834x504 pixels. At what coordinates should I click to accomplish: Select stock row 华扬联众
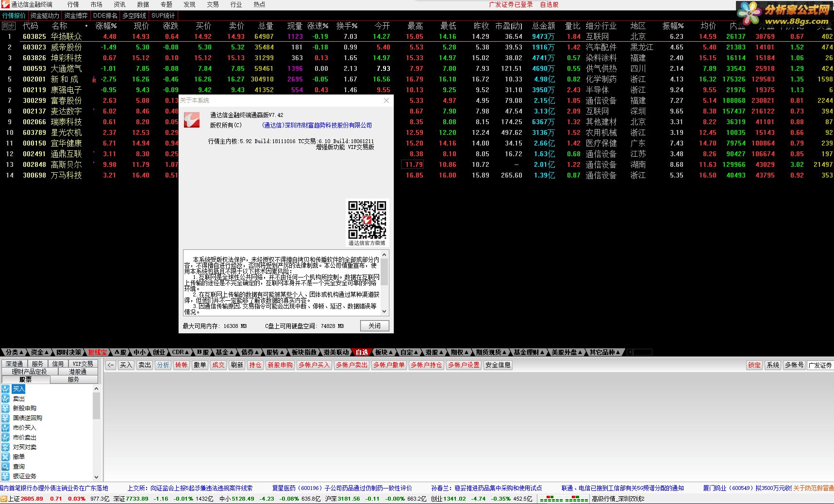[417, 36]
